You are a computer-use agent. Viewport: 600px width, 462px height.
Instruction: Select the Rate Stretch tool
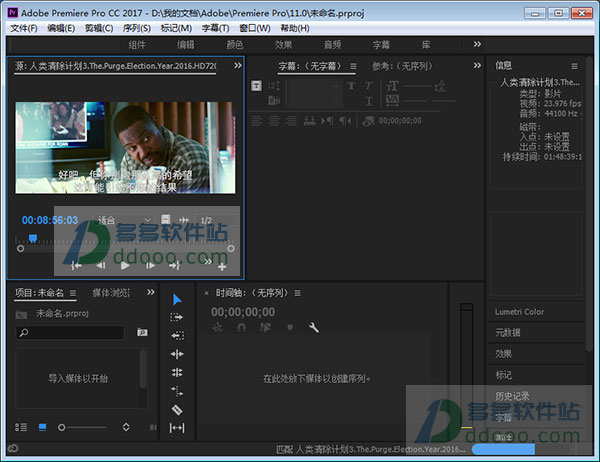click(177, 391)
